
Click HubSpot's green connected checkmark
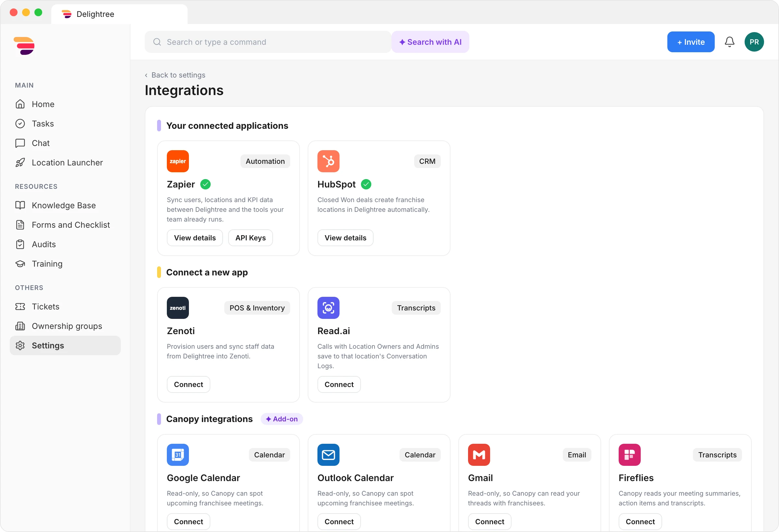pos(366,184)
